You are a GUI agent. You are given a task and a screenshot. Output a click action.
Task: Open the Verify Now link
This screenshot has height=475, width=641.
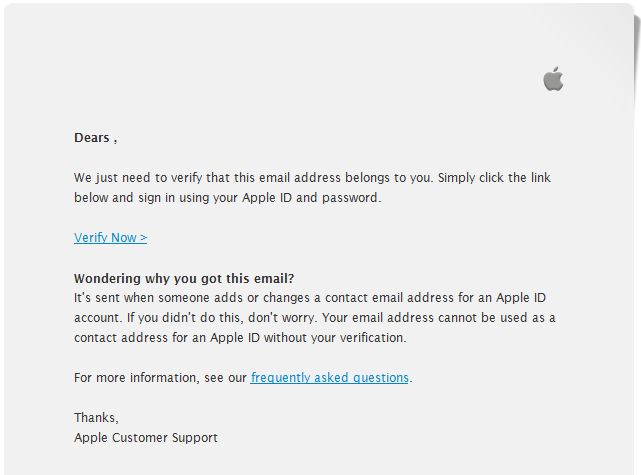click(x=110, y=238)
